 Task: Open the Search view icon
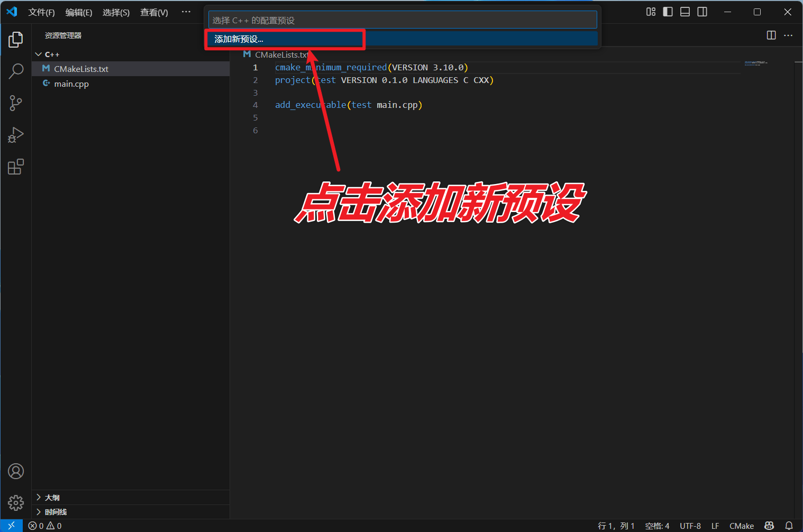click(x=16, y=71)
